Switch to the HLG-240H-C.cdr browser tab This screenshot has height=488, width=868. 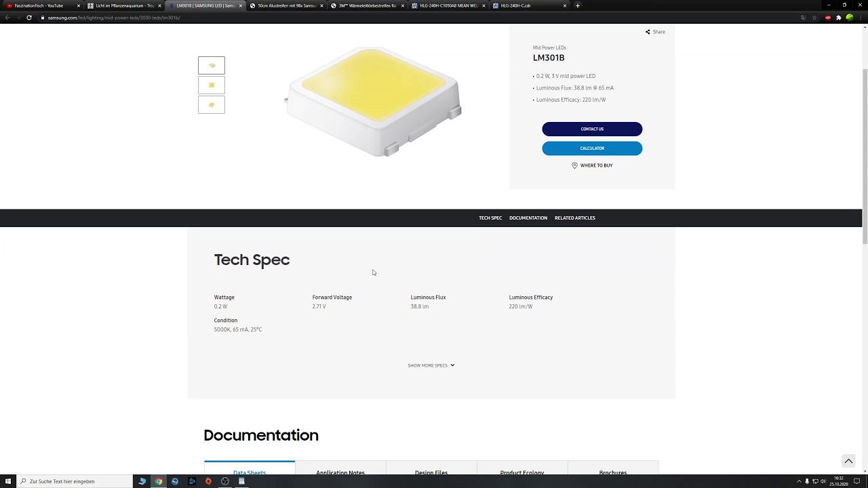tap(529, 5)
